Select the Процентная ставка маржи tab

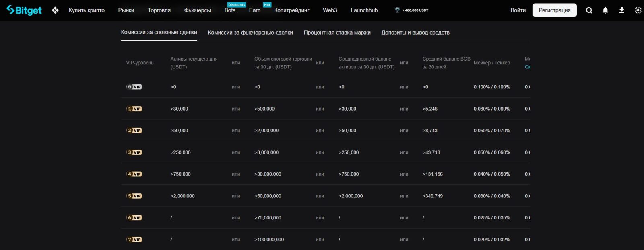pyautogui.click(x=337, y=33)
